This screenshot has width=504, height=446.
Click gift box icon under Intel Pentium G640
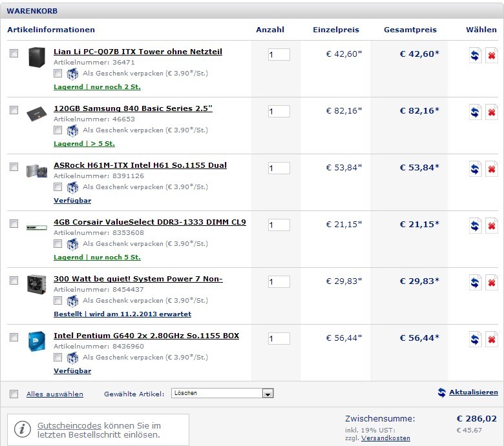(72, 358)
